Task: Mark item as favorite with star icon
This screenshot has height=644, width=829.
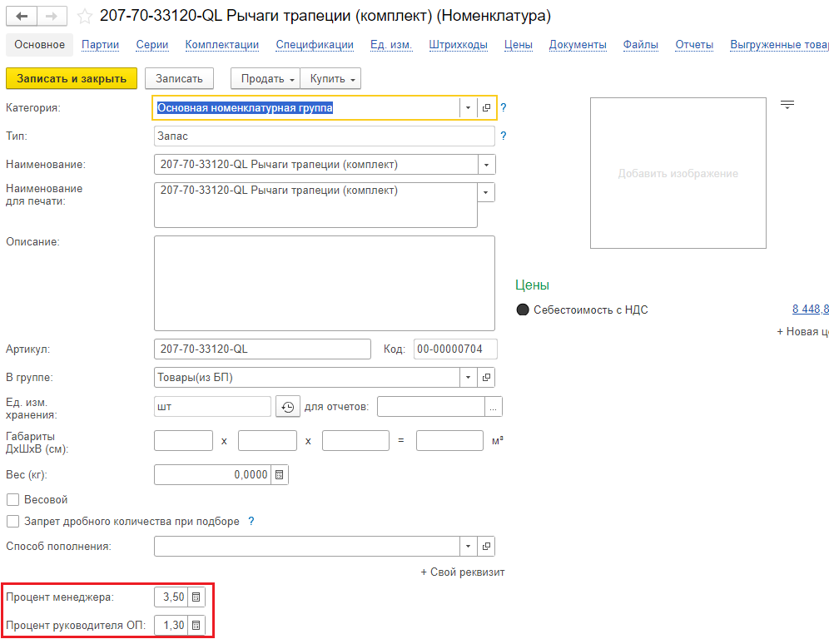Action: 84,17
